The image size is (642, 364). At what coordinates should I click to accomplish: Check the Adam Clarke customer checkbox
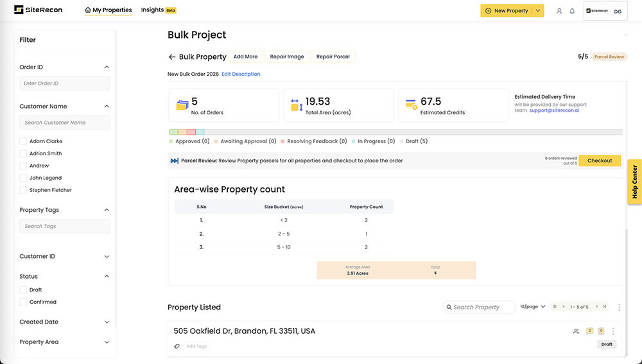(23, 141)
